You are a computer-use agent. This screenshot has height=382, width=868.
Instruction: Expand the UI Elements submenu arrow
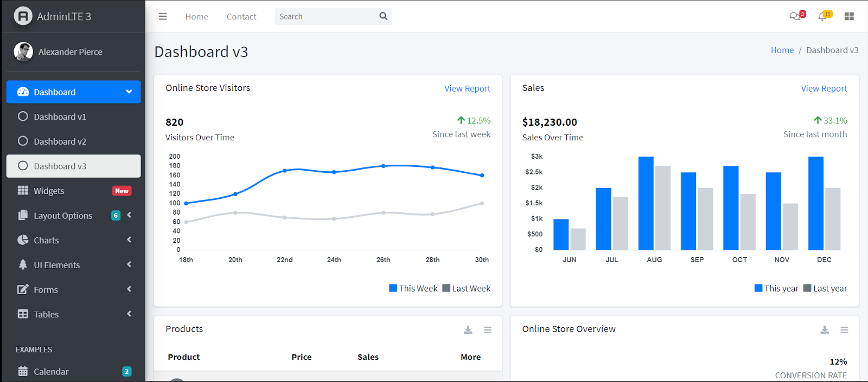click(129, 264)
